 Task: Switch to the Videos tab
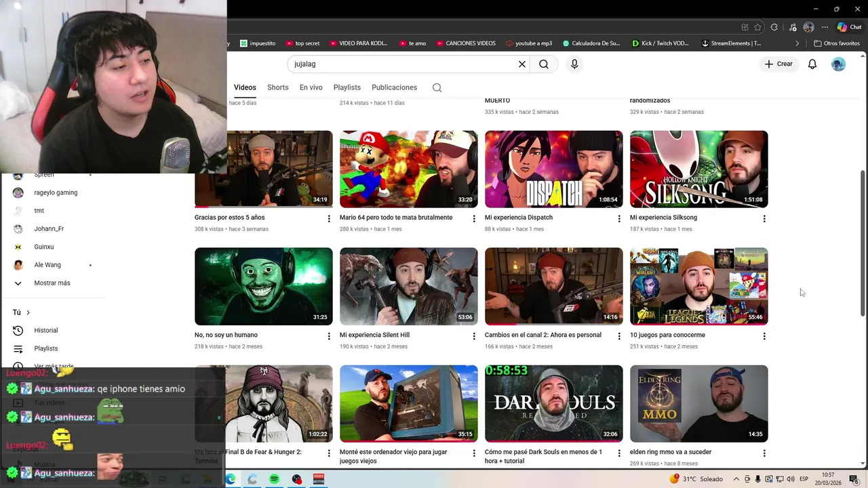(245, 87)
